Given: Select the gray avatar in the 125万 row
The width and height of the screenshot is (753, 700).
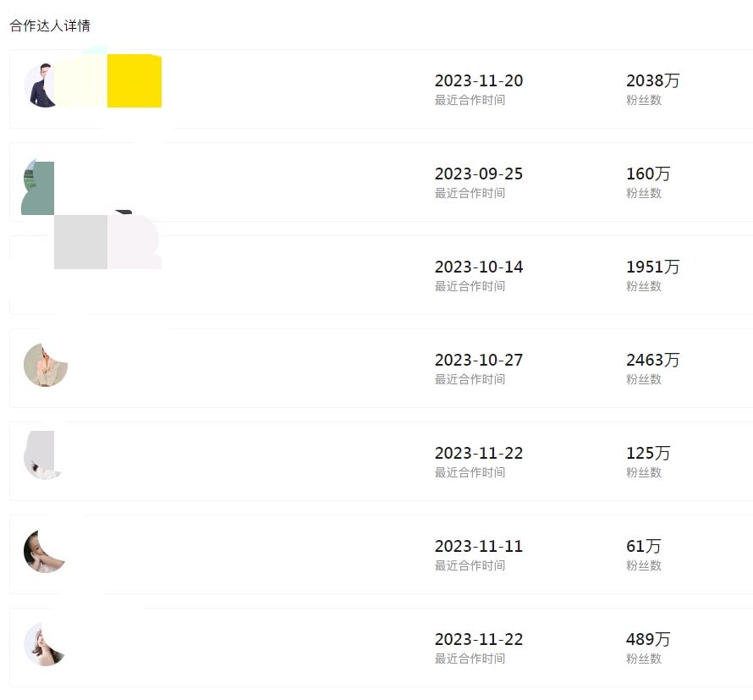Looking at the screenshot, I should (x=41, y=455).
